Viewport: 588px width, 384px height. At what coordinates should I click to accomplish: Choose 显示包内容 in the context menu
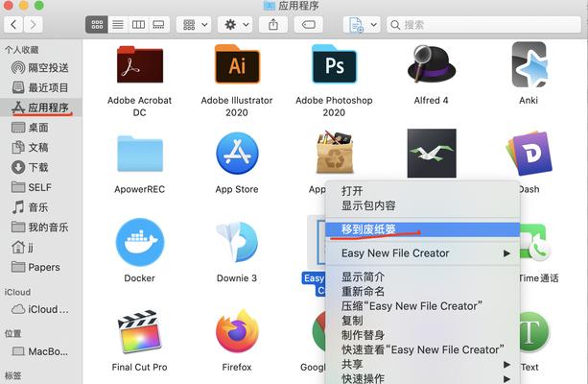(x=422, y=205)
